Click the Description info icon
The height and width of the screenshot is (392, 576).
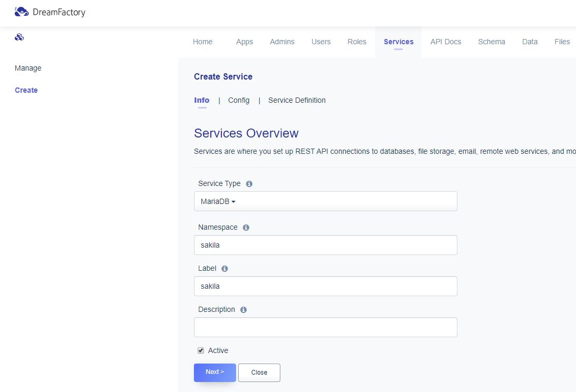coord(243,310)
